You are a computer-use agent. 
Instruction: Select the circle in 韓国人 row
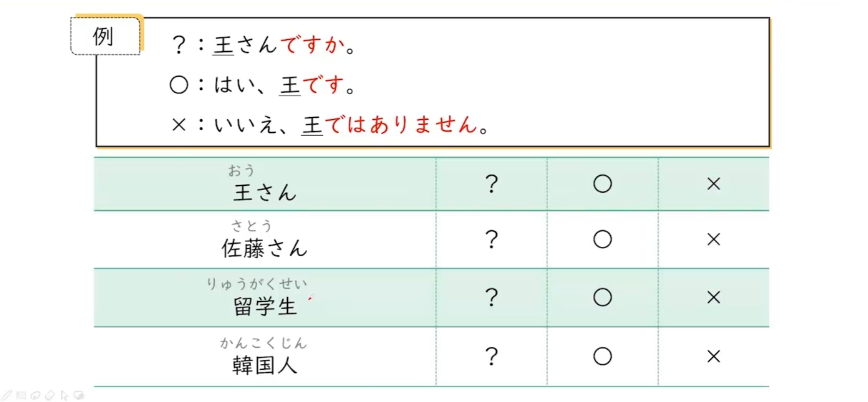pos(602,357)
